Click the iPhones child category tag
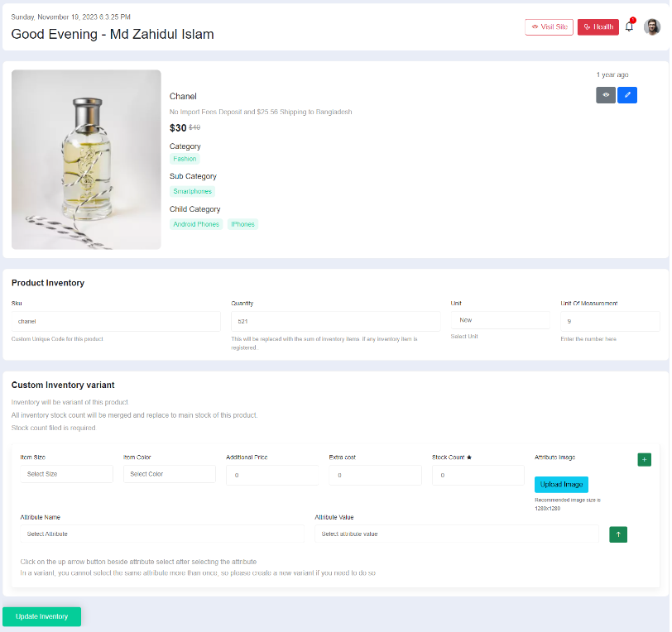The height and width of the screenshot is (632, 672). (242, 224)
